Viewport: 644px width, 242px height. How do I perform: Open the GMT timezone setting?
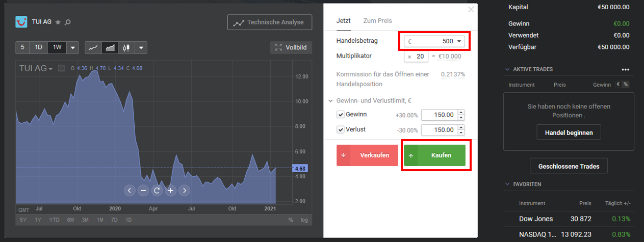[x=24, y=210]
